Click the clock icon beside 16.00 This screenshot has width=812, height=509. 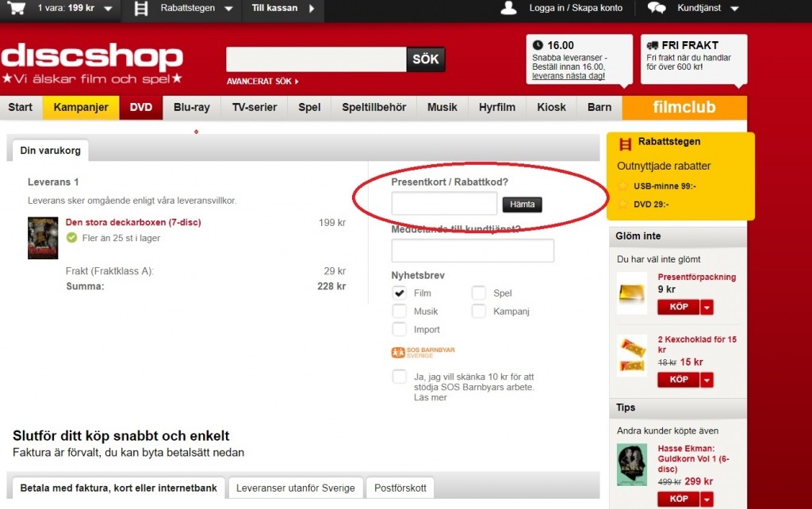pos(538,45)
